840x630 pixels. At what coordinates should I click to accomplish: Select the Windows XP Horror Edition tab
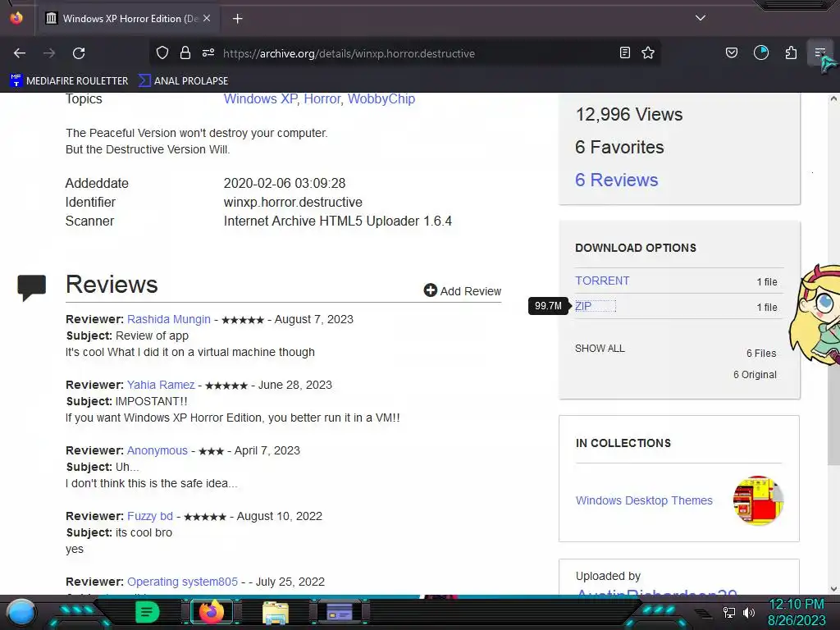coord(129,18)
